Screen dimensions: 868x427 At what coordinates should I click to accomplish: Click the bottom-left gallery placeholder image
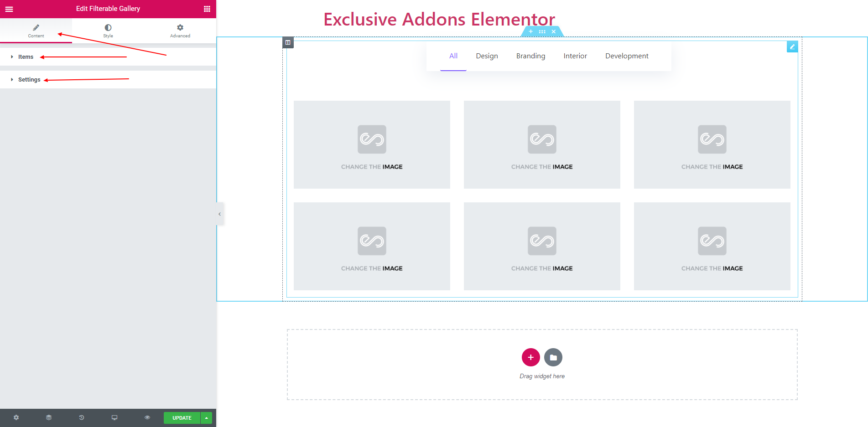[x=372, y=246]
